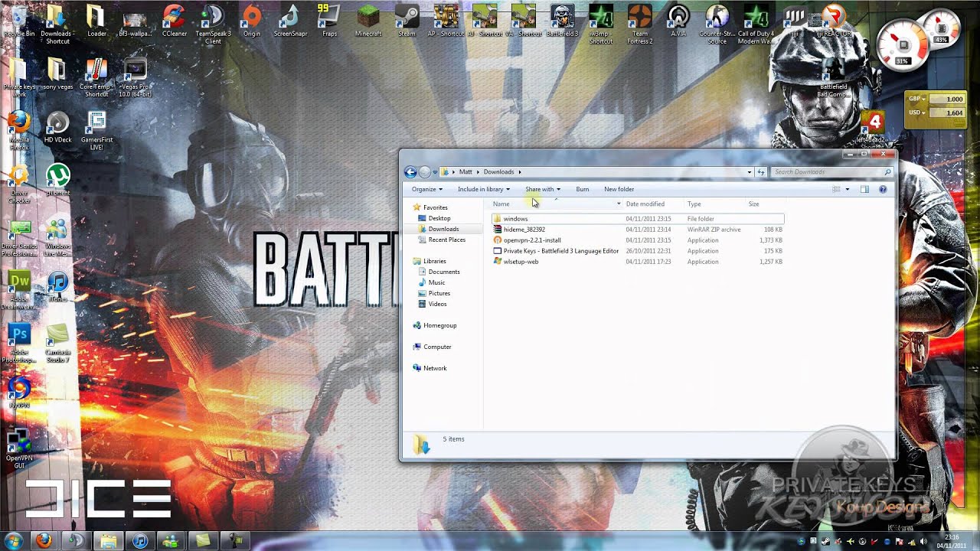Expand the Include in library dropdown
This screenshot has height=551, width=980.
(x=484, y=189)
